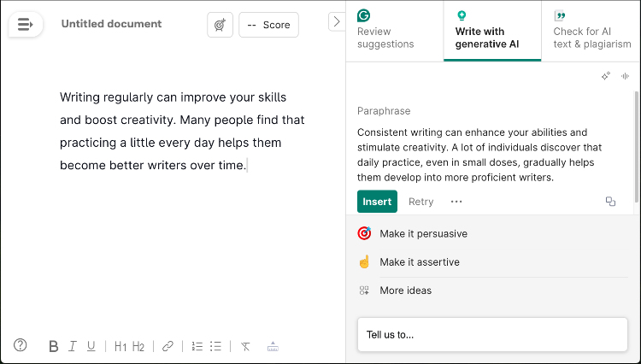Open the goals target icon
The width and height of the screenshot is (641, 364).
[x=220, y=25]
